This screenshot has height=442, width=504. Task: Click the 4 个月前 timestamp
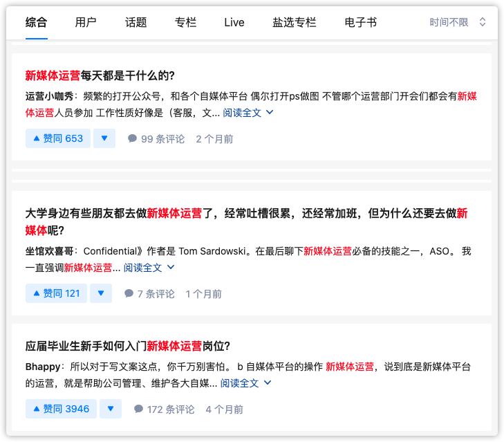pos(225,409)
